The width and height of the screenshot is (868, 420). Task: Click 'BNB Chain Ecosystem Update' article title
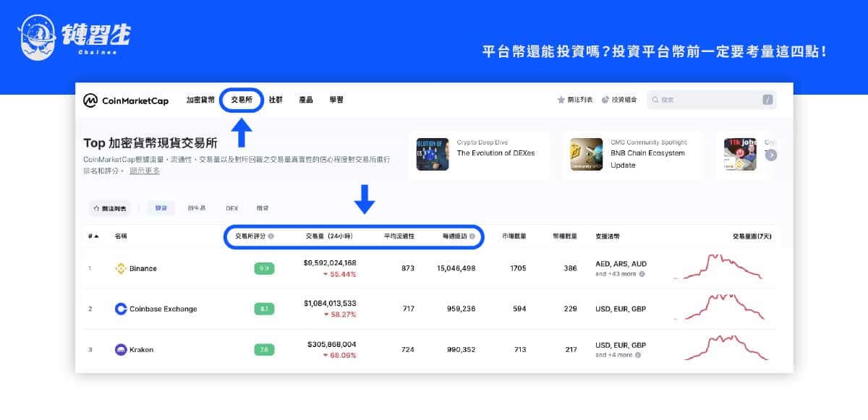click(648, 159)
